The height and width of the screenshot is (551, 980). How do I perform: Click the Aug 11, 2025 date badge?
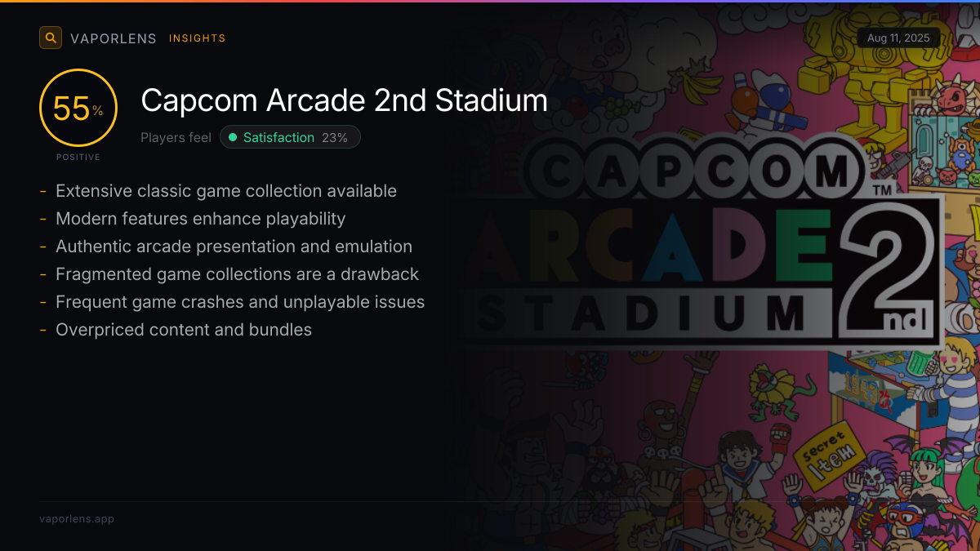coord(899,38)
